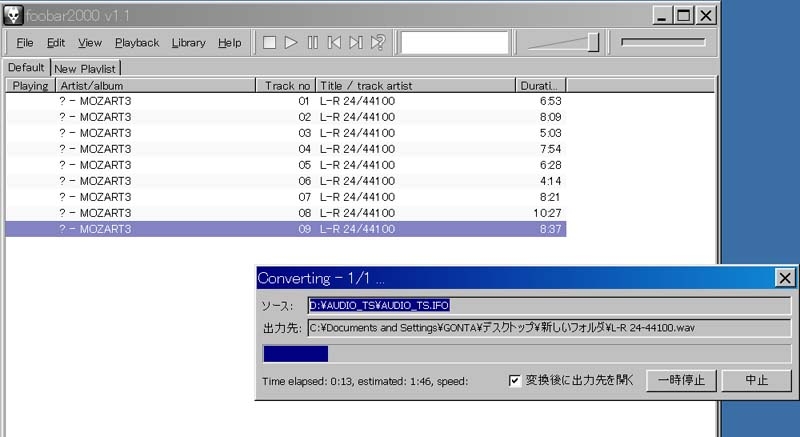
Task: Click the Pause playback icon
Action: [313, 43]
